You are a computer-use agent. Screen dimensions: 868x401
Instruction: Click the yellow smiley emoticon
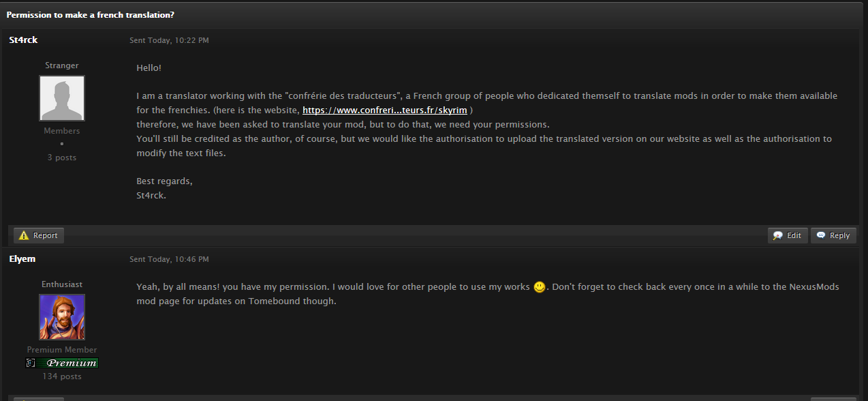click(x=540, y=287)
